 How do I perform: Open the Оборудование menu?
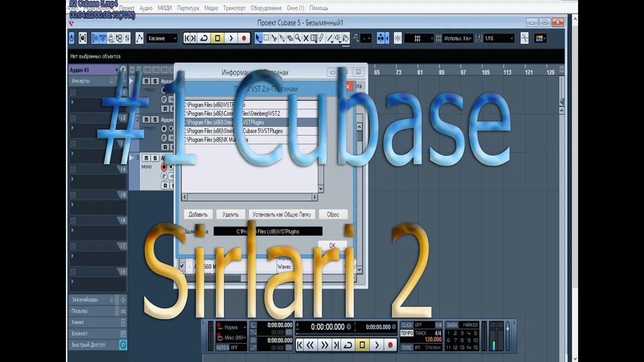tap(266, 8)
